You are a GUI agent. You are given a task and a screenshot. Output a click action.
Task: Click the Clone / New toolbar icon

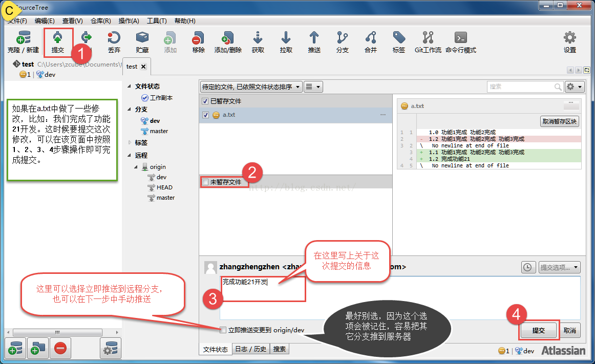coord(23,42)
